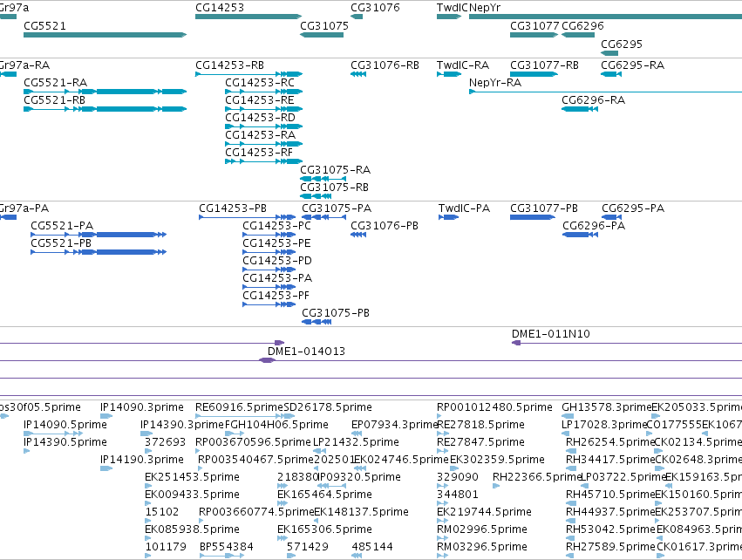Screen dimensions: 742x560
Task: Select protein CG5521-PA label
Action: [x=62, y=226]
